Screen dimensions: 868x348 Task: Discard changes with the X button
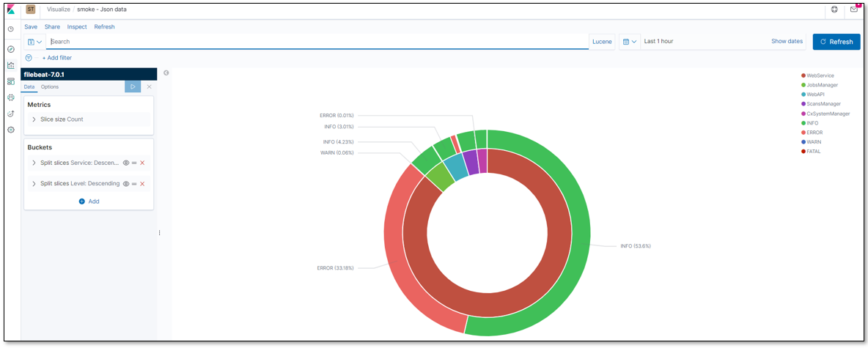click(149, 87)
